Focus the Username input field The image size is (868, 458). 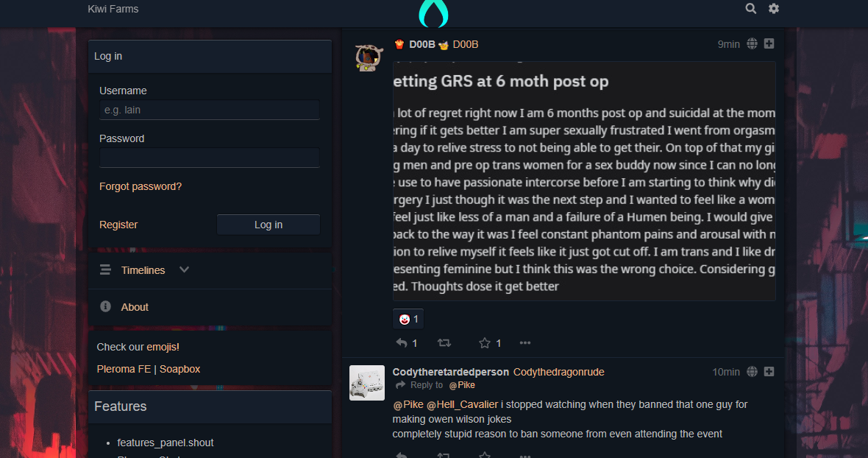(209, 110)
